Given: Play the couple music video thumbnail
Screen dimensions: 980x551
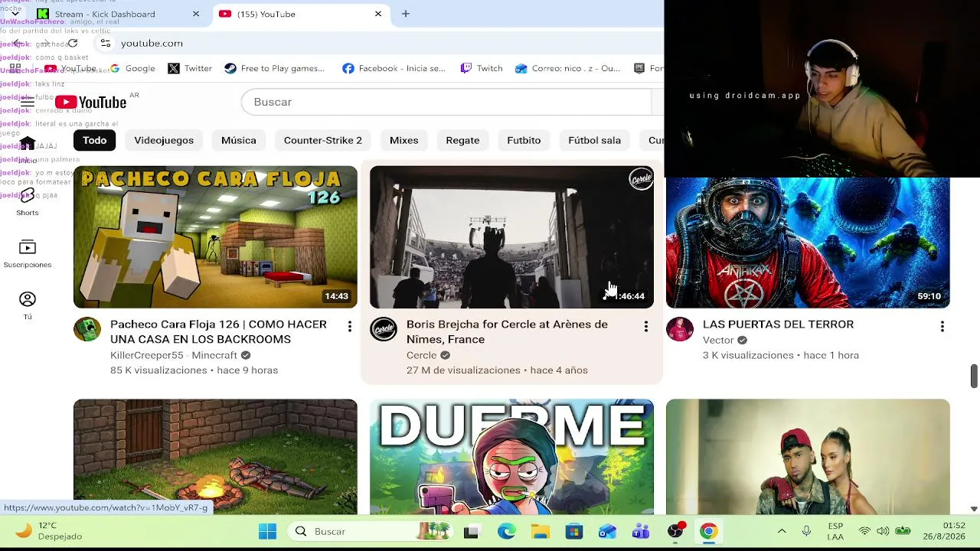Looking at the screenshot, I should point(808,457).
